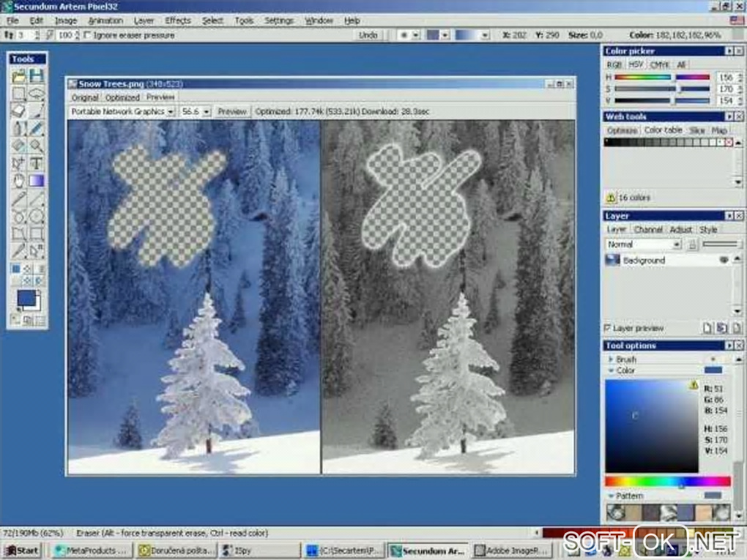Click the Tool options panel menu arrow

729,346
